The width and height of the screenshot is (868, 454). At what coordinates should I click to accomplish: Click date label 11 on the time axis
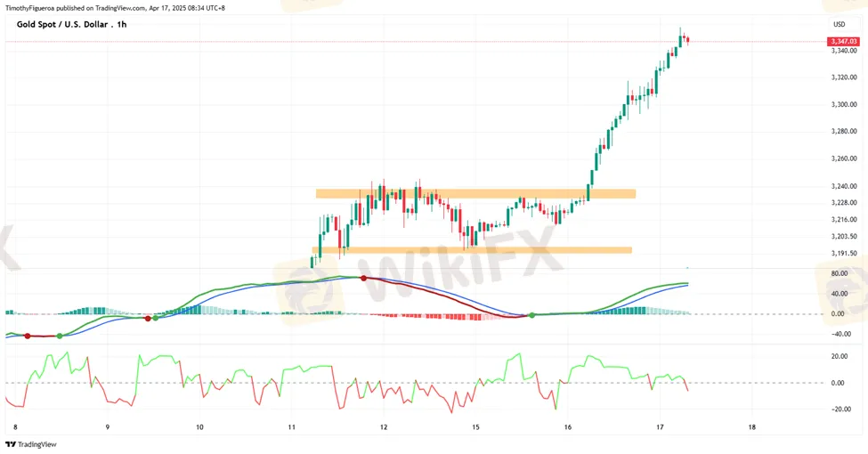point(292,427)
